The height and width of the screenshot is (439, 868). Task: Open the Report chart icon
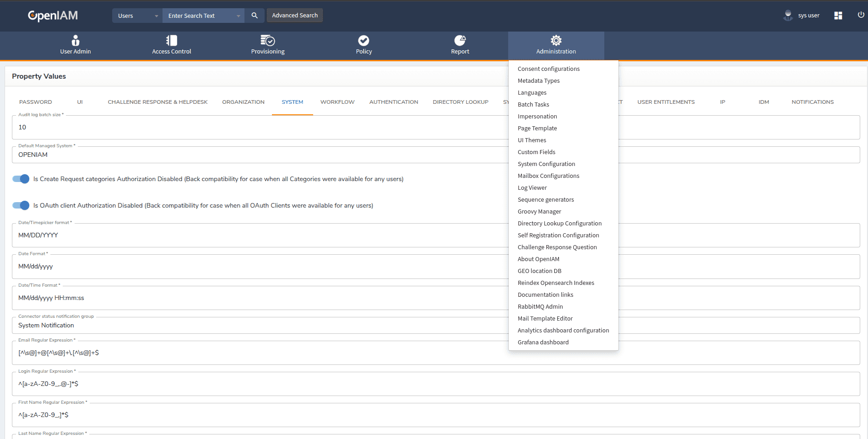click(x=460, y=41)
